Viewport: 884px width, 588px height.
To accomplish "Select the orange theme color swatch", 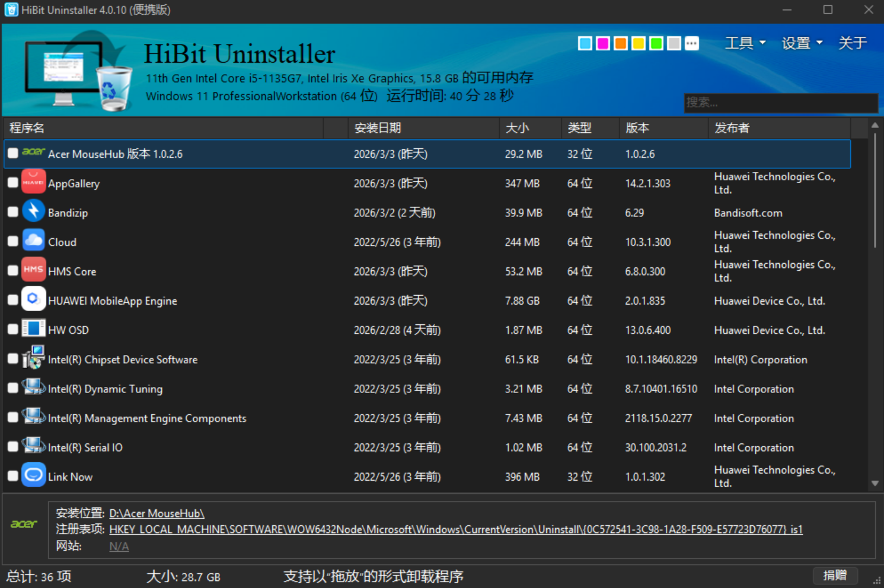I will (621, 43).
